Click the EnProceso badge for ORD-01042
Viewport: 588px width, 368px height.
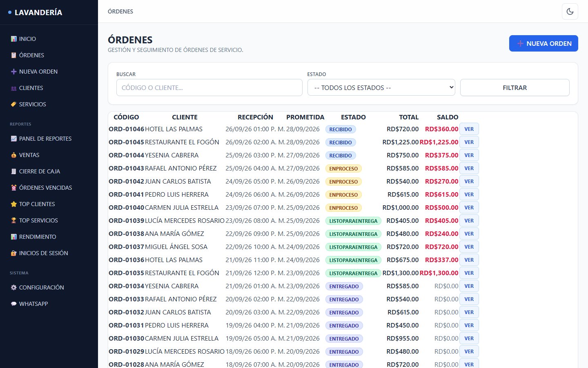(344, 182)
